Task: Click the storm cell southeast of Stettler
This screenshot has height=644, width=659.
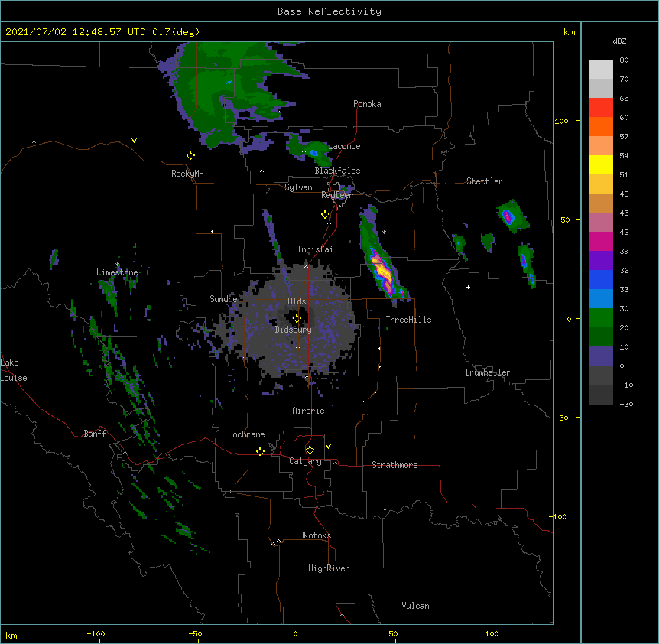Action: pyautogui.click(x=511, y=216)
